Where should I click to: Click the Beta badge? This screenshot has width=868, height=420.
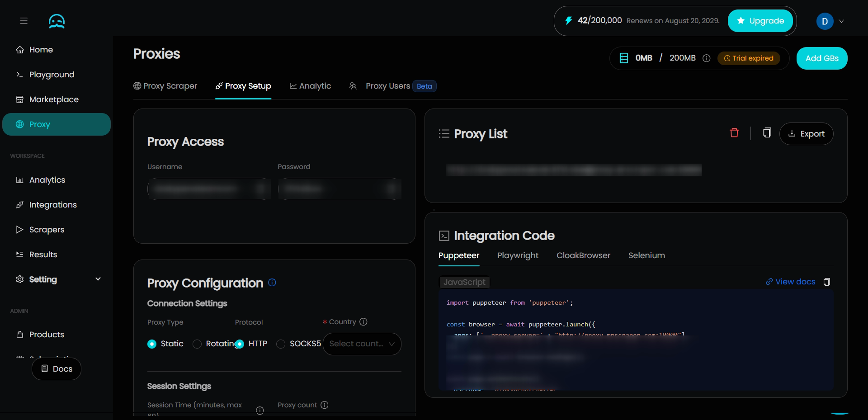tap(425, 86)
